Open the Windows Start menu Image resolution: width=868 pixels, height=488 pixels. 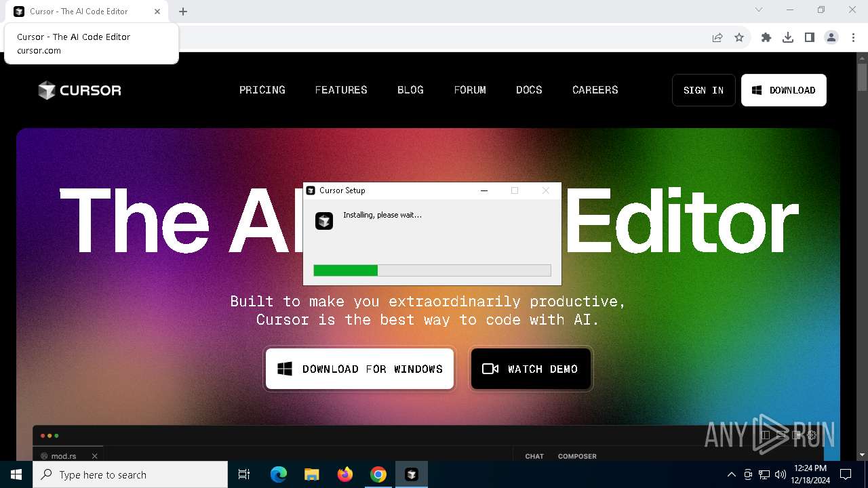pos(16,474)
